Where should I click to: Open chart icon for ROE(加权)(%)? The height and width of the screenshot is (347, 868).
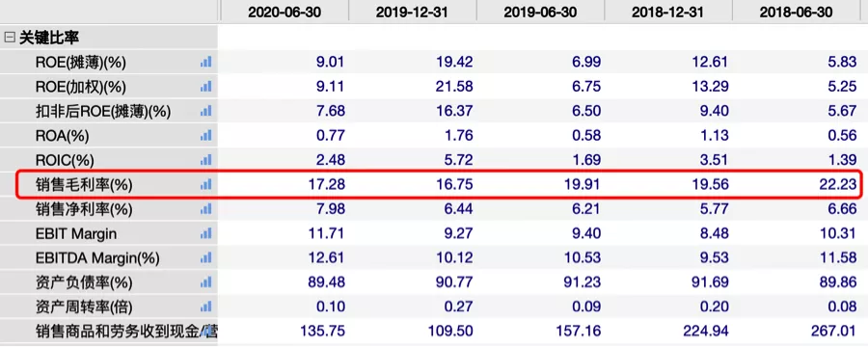pos(206,87)
